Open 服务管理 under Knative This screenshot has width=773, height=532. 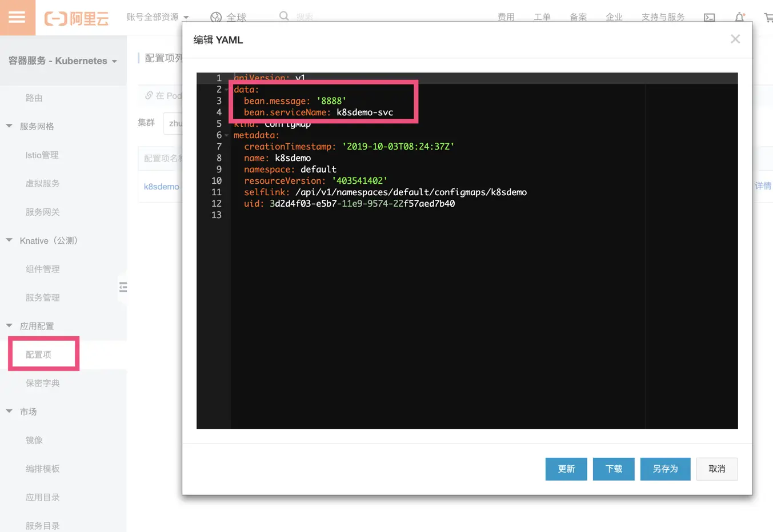point(43,297)
